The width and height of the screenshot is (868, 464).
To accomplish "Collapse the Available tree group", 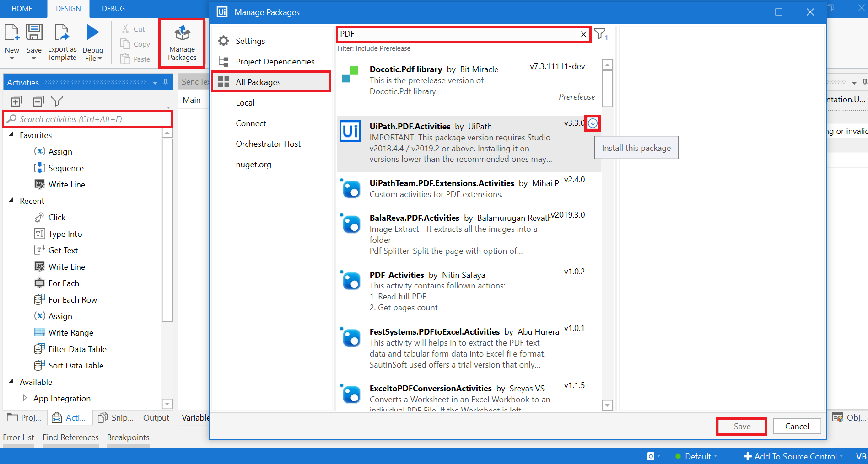I will click(x=11, y=382).
